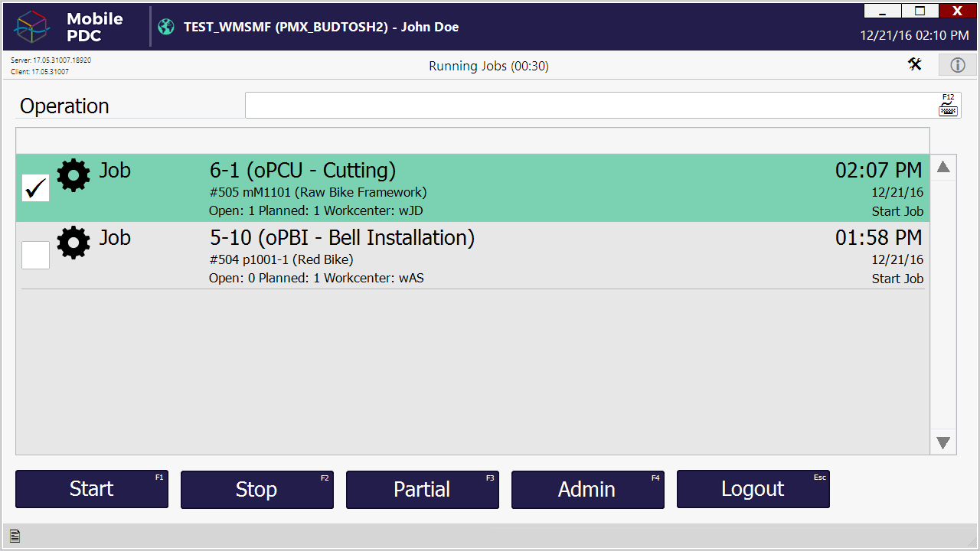Click gear icon for job 6-1
This screenshot has height=551, width=980.
pyautogui.click(x=73, y=175)
